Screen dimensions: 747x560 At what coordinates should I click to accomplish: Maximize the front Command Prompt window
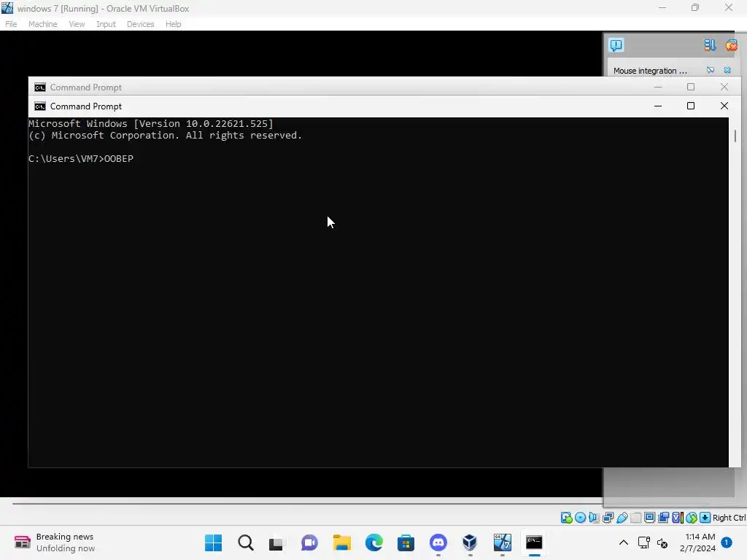click(x=691, y=106)
